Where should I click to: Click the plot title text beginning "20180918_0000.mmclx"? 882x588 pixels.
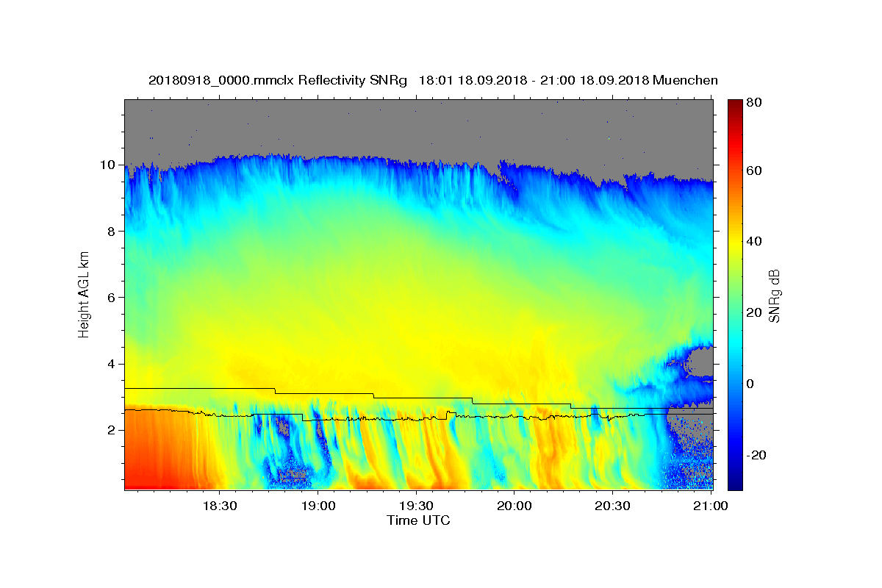coord(433,80)
